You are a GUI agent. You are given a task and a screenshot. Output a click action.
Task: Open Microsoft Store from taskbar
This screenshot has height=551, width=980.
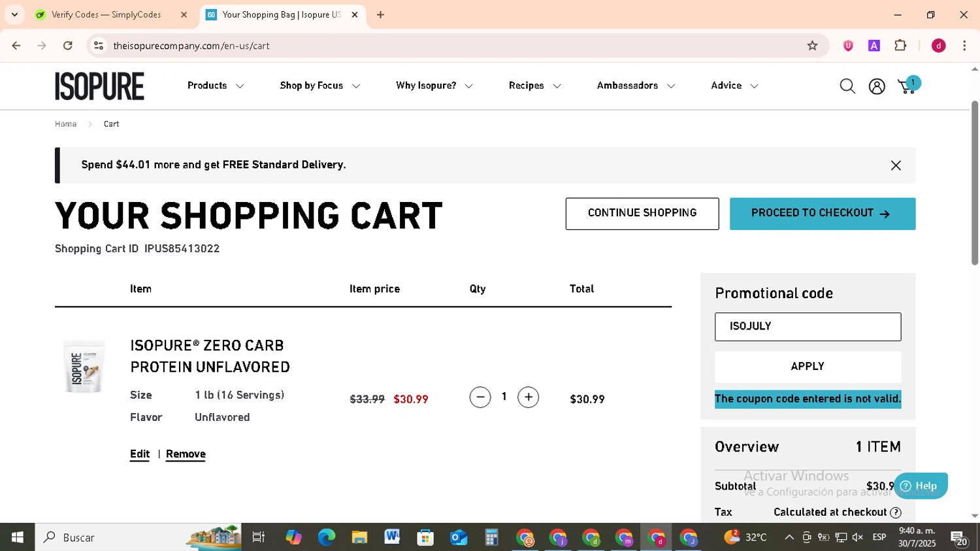pyautogui.click(x=425, y=537)
